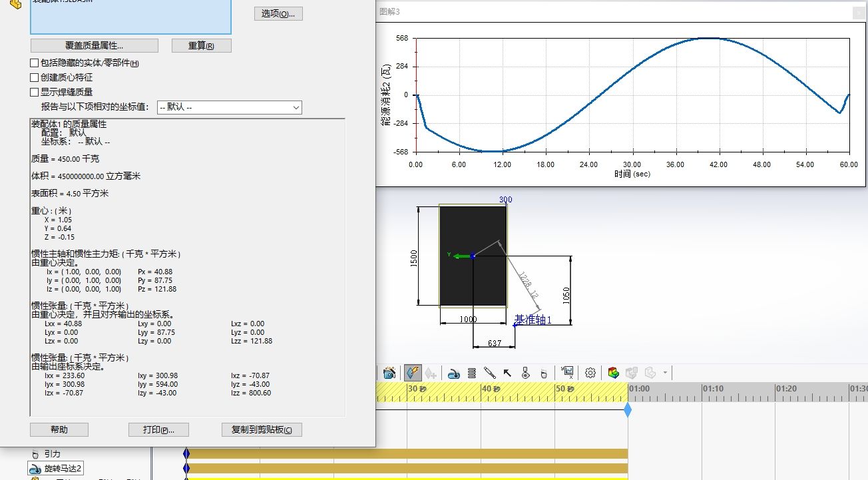
Task: Select 旋转马达2 item in motion tree
Action: point(63,469)
